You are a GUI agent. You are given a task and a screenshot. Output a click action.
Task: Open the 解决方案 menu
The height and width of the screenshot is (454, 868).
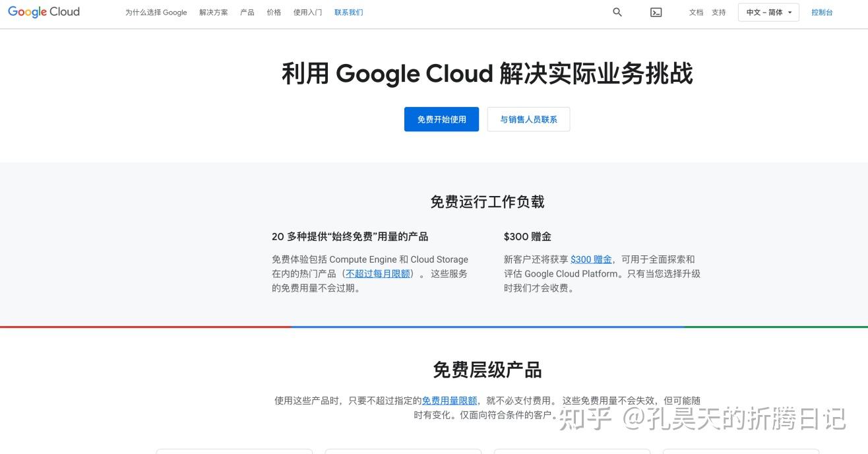tap(214, 13)
